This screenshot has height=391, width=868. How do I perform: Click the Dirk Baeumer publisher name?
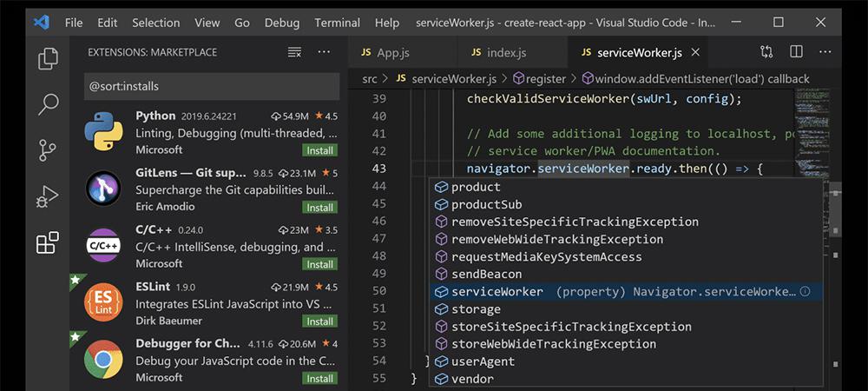pyautogui.click(x=169, y=321)
